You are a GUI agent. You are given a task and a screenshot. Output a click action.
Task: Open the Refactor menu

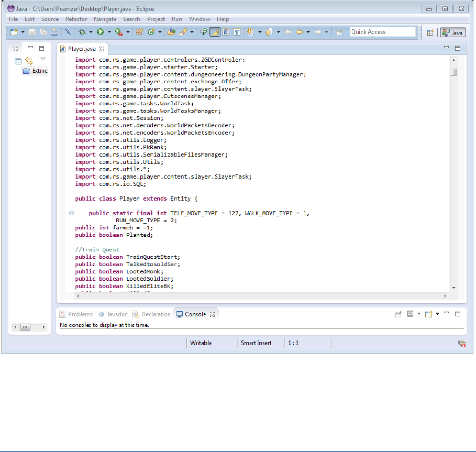tap(76, 19)
